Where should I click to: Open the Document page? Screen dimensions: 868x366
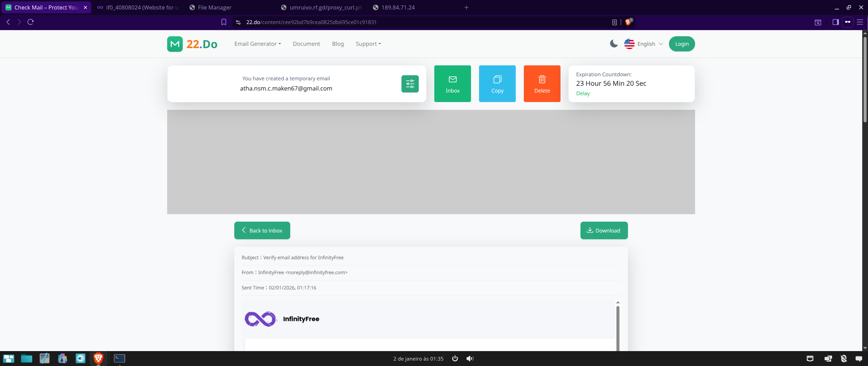[x=307, y=44]
